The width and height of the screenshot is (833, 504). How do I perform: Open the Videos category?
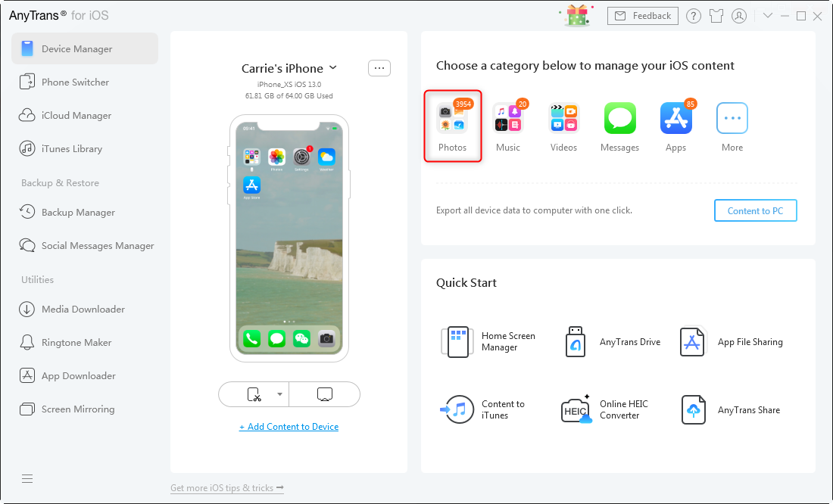pyautogui.click(x=563, y=126)
